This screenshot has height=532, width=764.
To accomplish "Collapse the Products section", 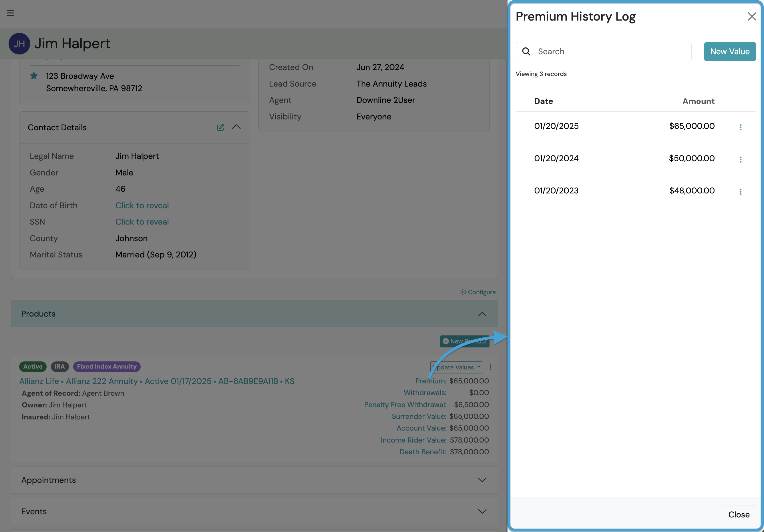I will pyautogui.click(x=482, y=314).
